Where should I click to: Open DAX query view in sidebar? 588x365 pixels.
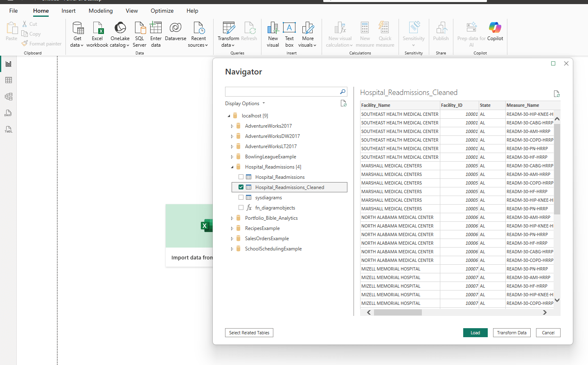(9, 113)
